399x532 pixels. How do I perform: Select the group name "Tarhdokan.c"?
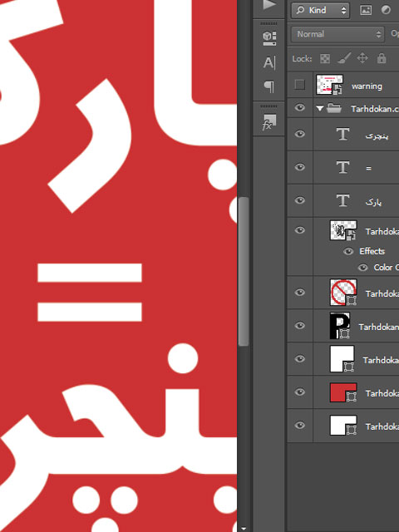[375, 109]
